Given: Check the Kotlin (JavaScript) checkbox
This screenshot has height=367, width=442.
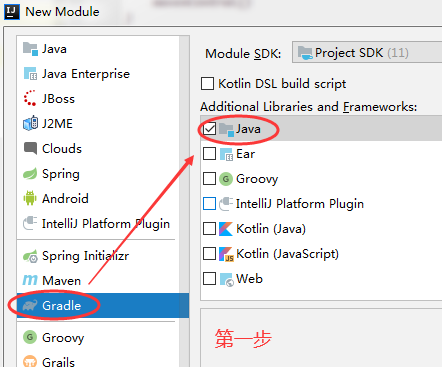Looking at the screenshot, I should tap(209, 254).
